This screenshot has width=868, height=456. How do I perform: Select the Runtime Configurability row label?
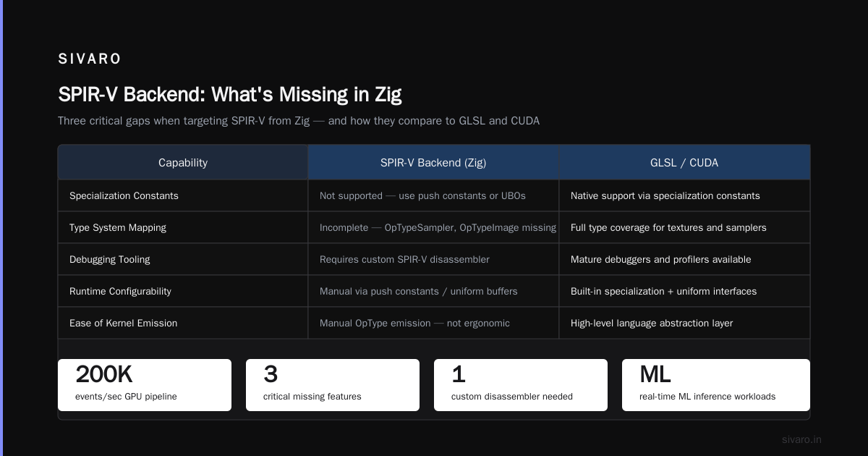point(120,291)
